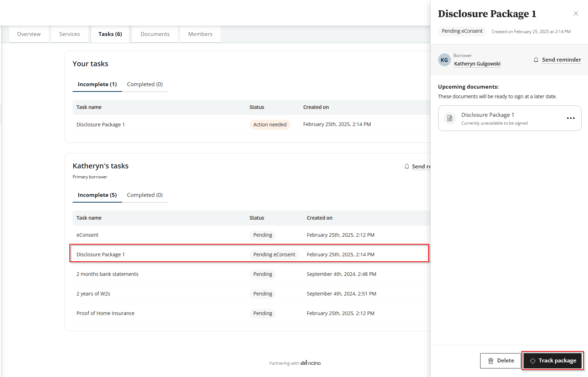
Task: Show Completed (0) under Your tasks
Action: pyautogui.click(x=145, y=84)
